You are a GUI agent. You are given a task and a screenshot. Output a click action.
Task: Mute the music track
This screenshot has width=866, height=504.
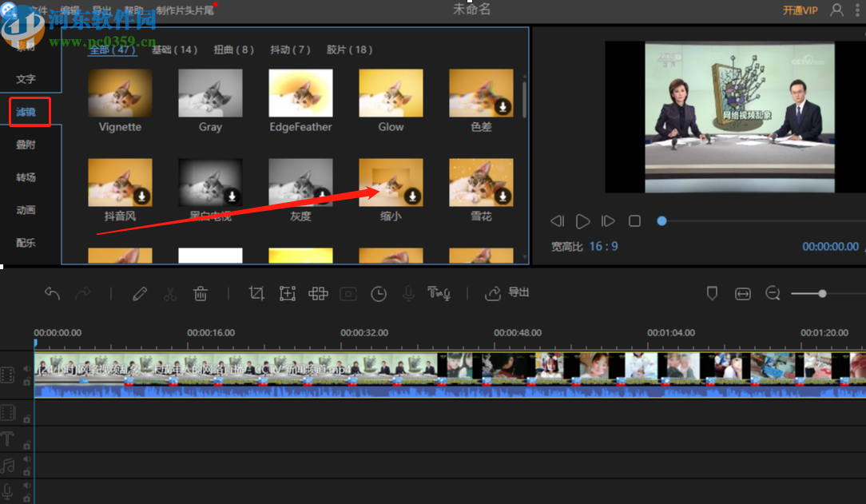(26, 460)
